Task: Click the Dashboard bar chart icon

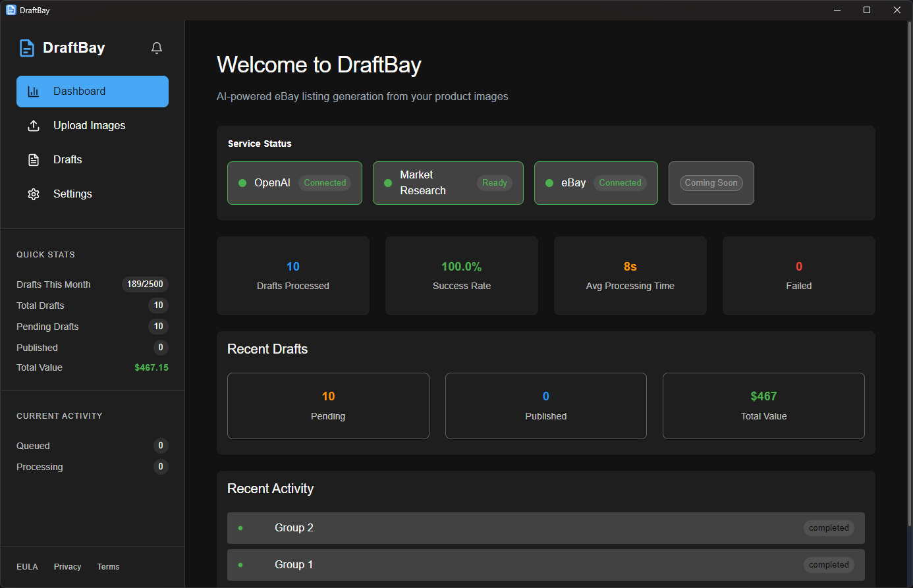Action: coord(34,92)
